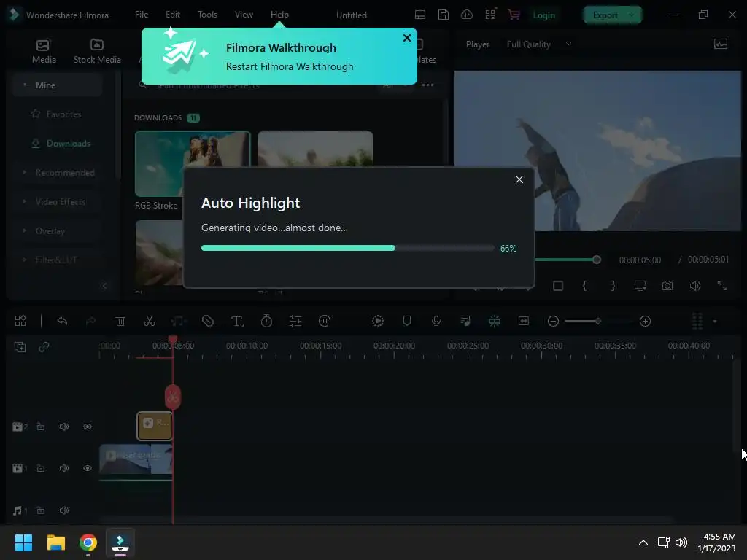Open Chrome from the taskbar
The height and width of the screenshot is (560, 747).
pyautogui.click(x=88, y=542)
